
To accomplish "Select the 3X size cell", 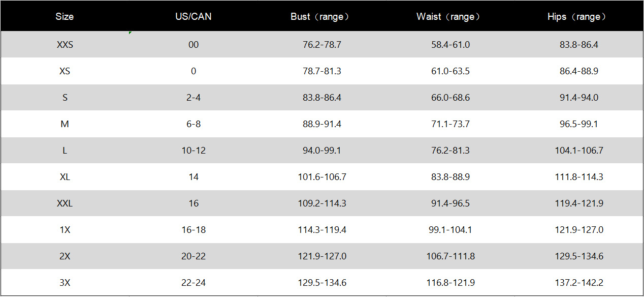I will click(65, 283).
